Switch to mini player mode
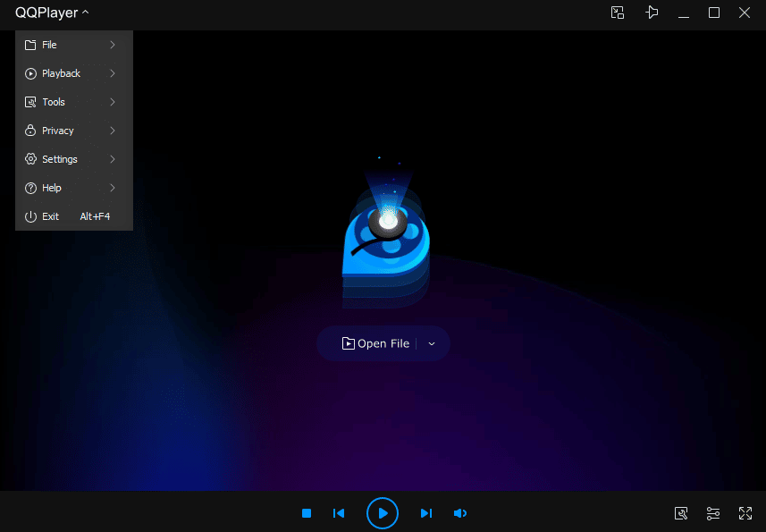The height and width of the screenshot is (532, 766). [618, 13]
